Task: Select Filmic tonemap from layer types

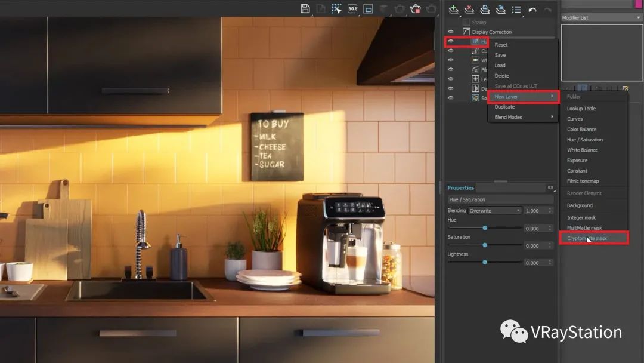Action: pyautogui.click(x=583, y=181)
